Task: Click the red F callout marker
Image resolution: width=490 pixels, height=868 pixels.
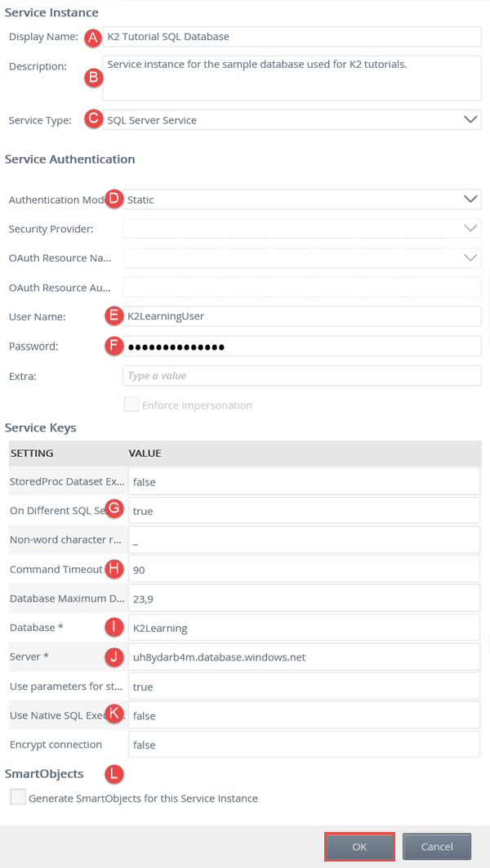Action: [114, 346]
